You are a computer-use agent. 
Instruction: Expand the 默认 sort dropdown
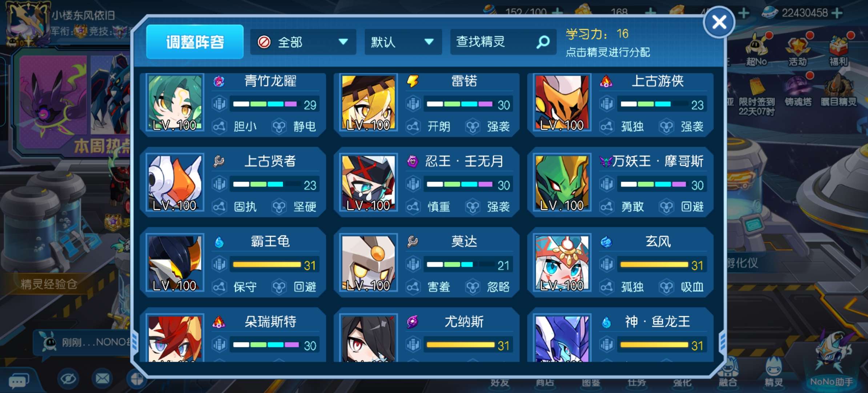(x=403, y=42)
